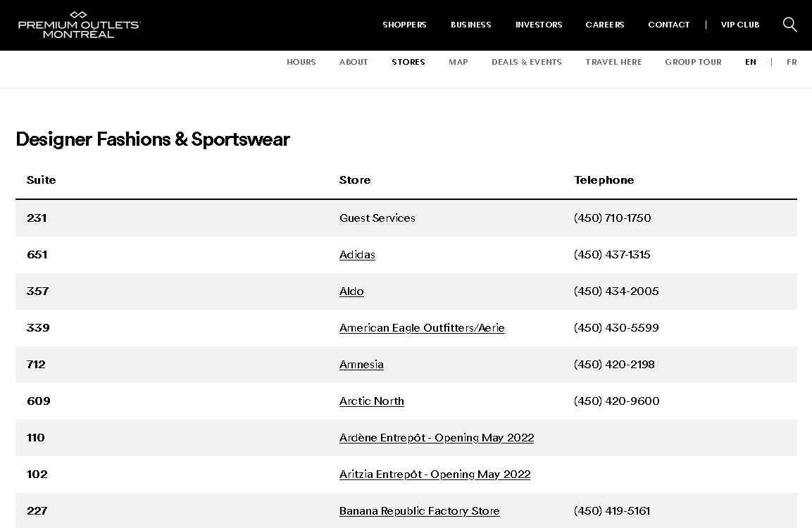Select phone number (450) 437-1315
Image resolution: width=812 pixels, height=528 pixels.
tap(612, 255)
